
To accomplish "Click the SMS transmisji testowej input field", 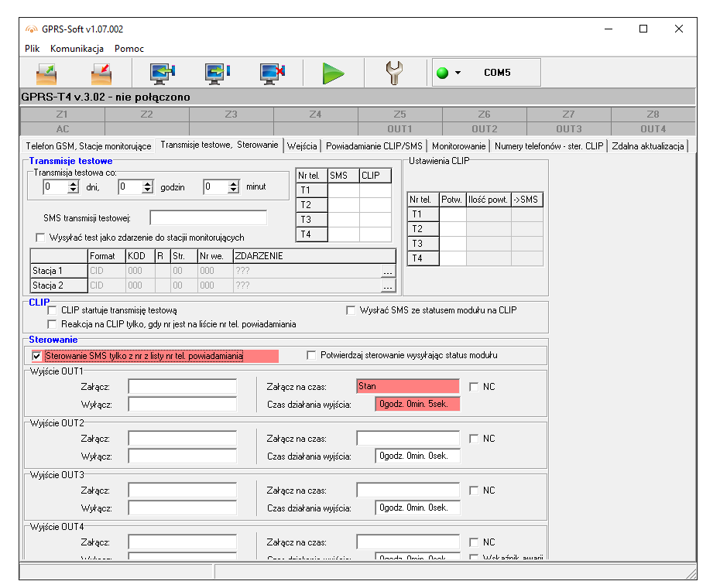I will point(208,218).
